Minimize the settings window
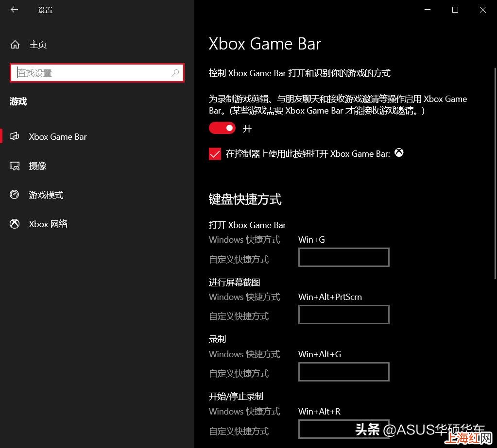The height and width of the screenshot is (448, 497). point(427,10)
